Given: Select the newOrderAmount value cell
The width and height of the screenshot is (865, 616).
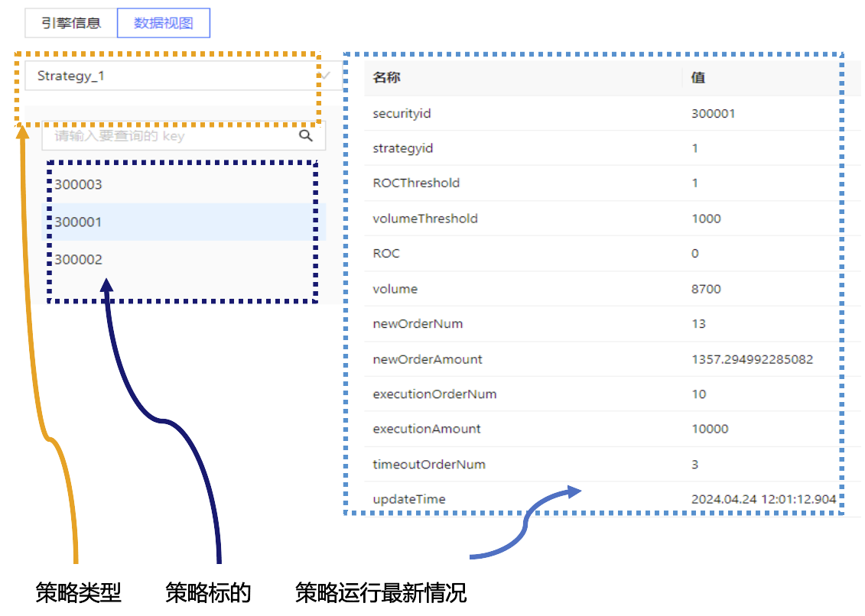Looking at the screenshot, I should [x=752, y=359].
